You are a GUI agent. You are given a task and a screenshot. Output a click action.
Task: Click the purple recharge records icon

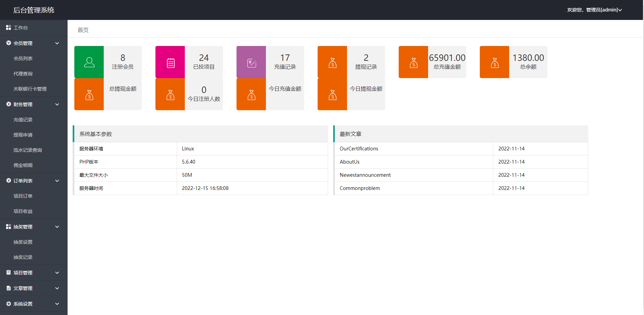click(252, 63)
